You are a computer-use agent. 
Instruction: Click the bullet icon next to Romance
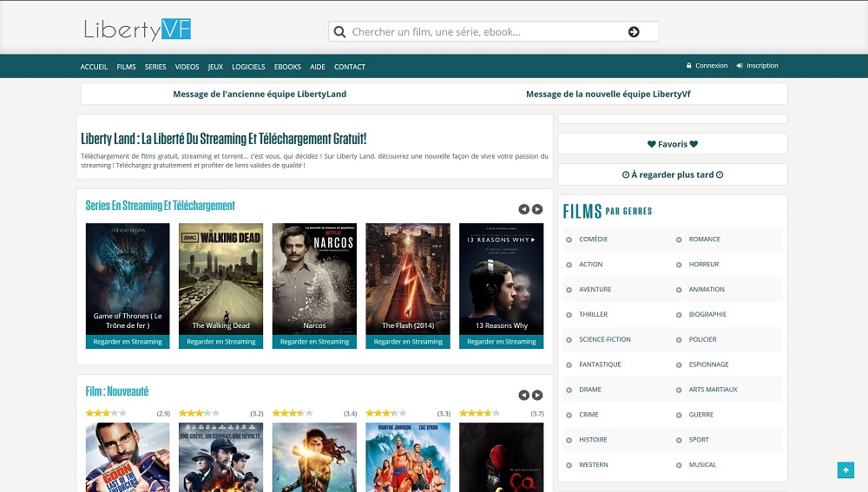pos(679,239)
